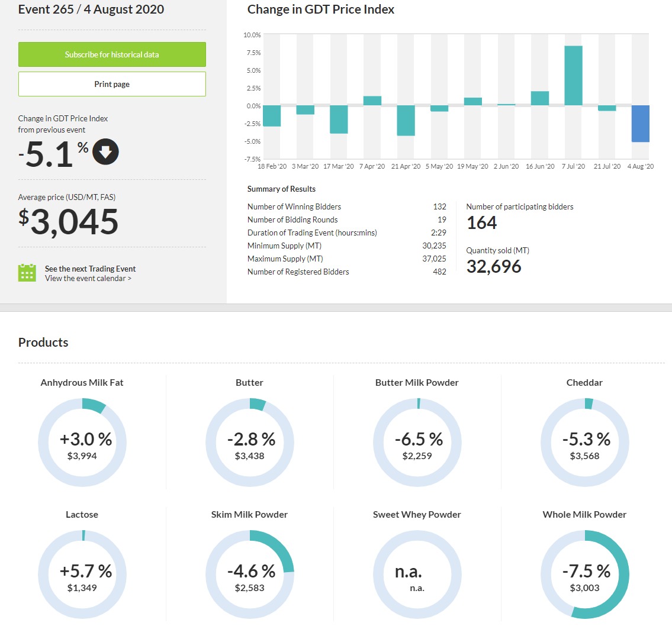Select the Whole Milk Powder donut chart
This screenshot has width=672, height=639.
(x=584, y=575)
